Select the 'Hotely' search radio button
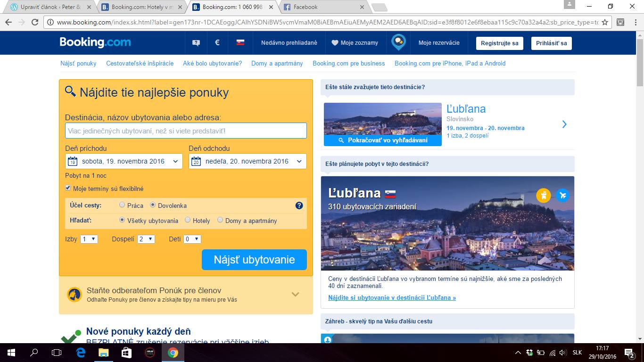644x362 pixels. tap(188, 220)
